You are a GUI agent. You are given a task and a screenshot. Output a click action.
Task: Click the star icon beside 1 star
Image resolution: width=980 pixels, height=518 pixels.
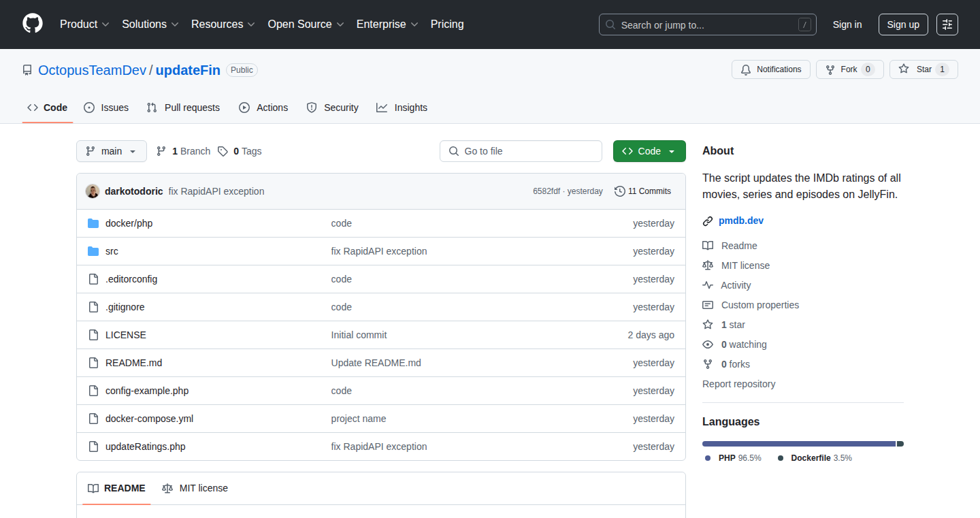click(708, 325)
